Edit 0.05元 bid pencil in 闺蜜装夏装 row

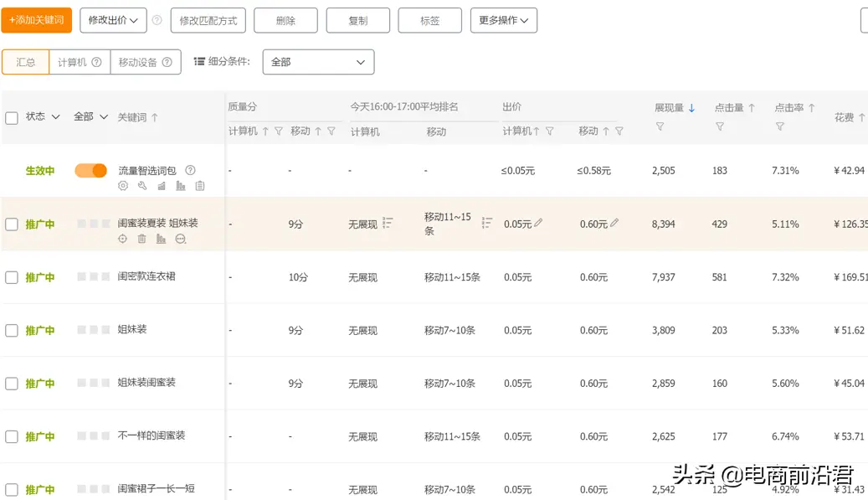tap(538, 223)
